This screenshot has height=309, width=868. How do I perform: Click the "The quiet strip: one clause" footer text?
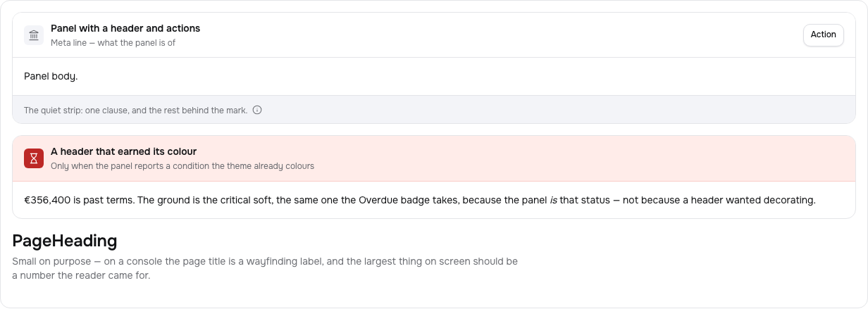(135, 111)
